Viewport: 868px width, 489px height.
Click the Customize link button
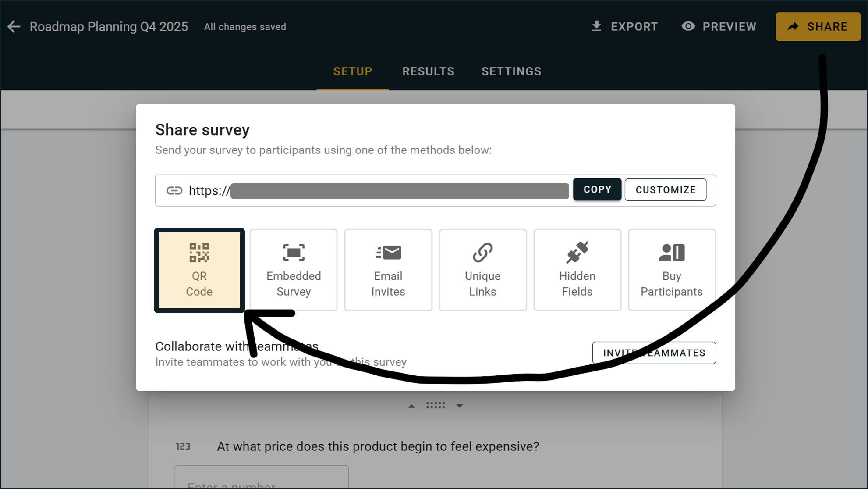[665, 190]
